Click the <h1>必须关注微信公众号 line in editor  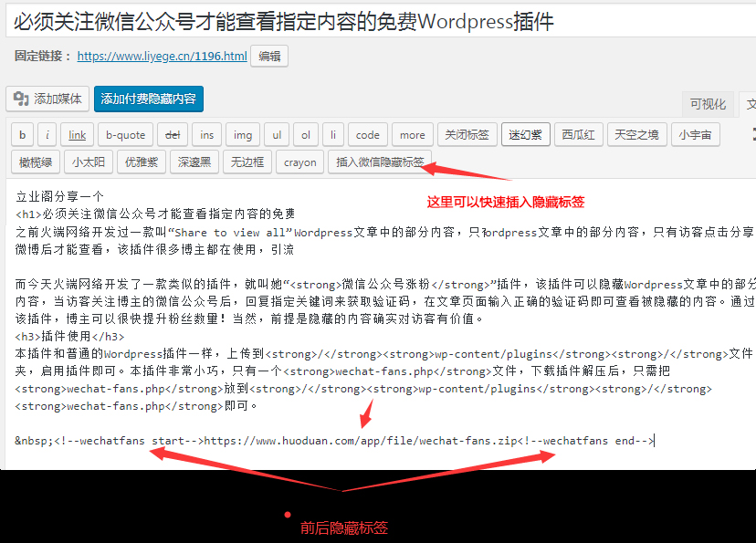[x=155, y=214]
